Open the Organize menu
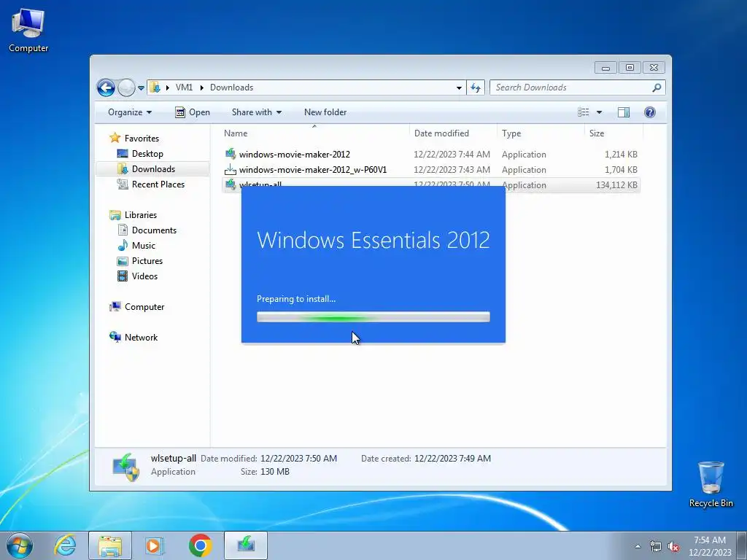This screenshot has width=747, height=560. click(x=130, y=112)
